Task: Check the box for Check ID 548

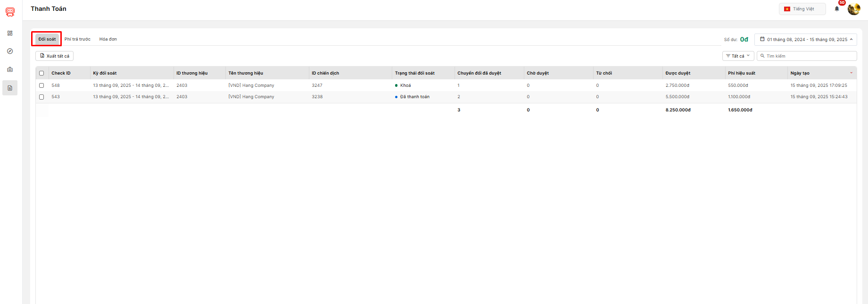Action: (41, 85)
